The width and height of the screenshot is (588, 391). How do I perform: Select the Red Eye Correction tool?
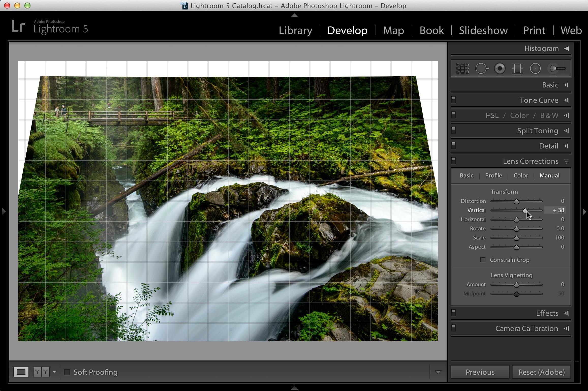[x=500, y=69]
